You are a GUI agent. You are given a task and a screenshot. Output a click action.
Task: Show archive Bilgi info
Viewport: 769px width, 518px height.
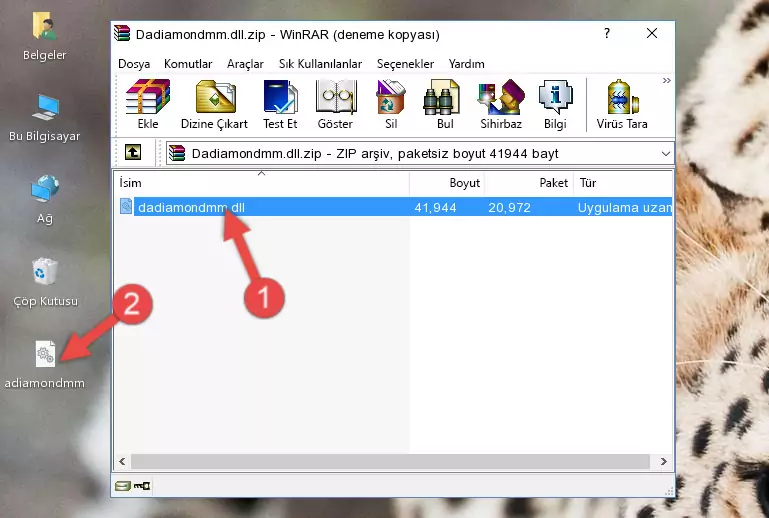(555, 104)
